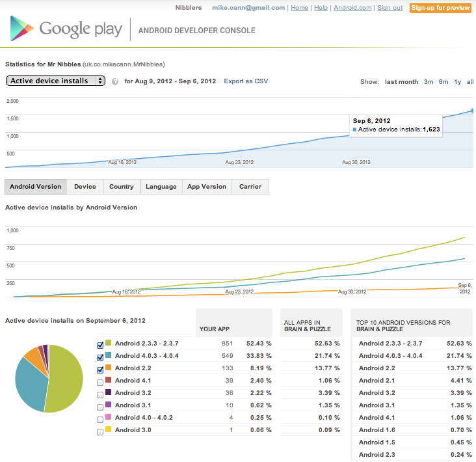Click Export as CSV link
Image resolution: width=476 pixels, height=462 pixels.
pyautogui.click(x=246, y=81)
